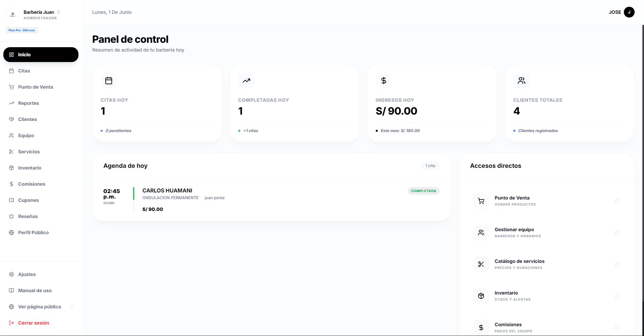Image resolution: width=644 pixels, height=336 pixels.
Task: Open the JOSE user avatar menu
Action: (x=629, y=12)
